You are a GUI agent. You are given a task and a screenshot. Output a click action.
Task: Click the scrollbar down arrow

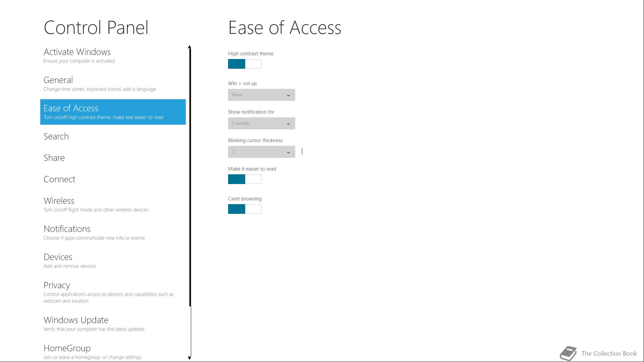[x=190, y=358]
